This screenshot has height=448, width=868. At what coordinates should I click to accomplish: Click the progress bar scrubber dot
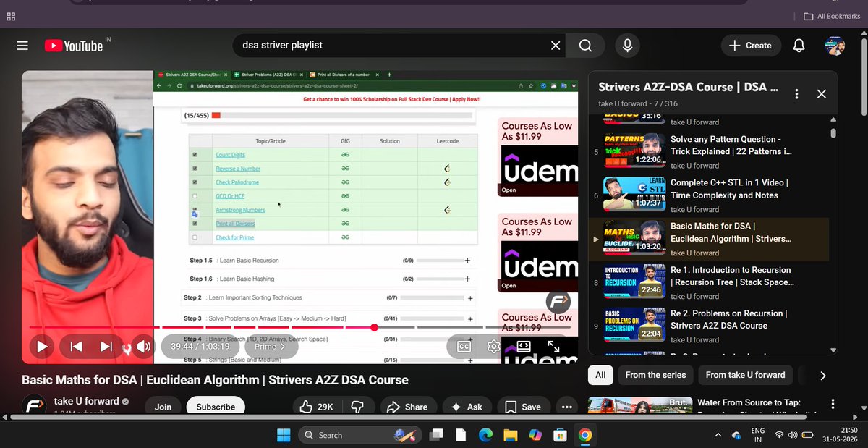coord(374,327)
